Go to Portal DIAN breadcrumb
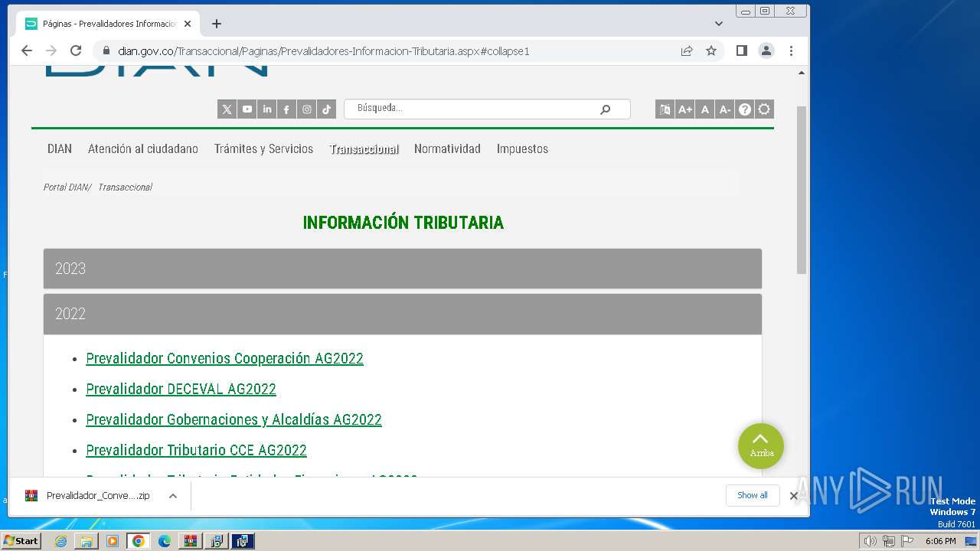Screen dimensions: 980x551 point(66,187)
